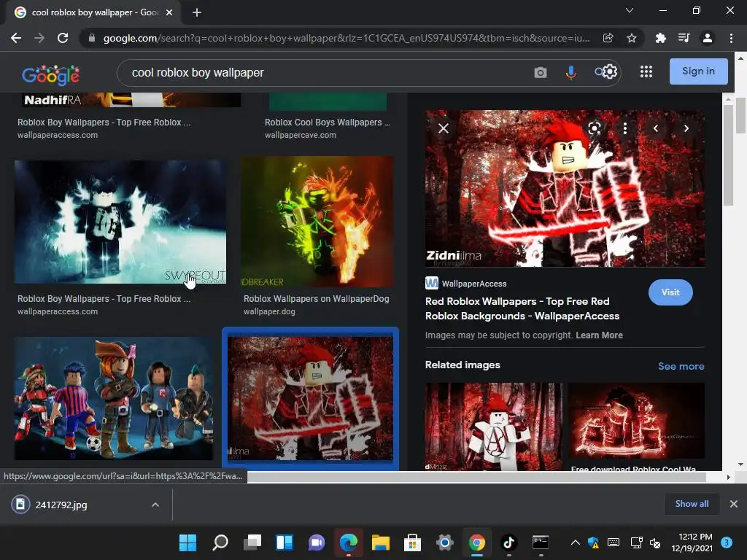Open 'Roblox Cool Boys Wallpapers' result link
Screen dimensions: 747x560
coord(328,122)
